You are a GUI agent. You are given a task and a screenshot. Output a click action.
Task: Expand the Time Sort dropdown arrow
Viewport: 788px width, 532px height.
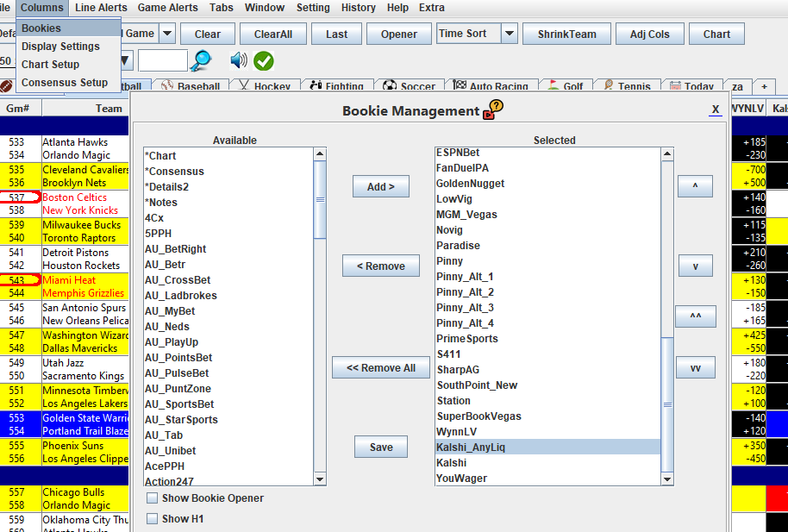(510, 34)
